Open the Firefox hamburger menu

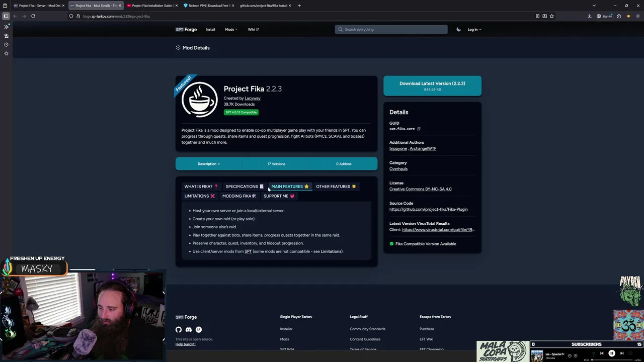pyautogui.click(x=637, y=16)
